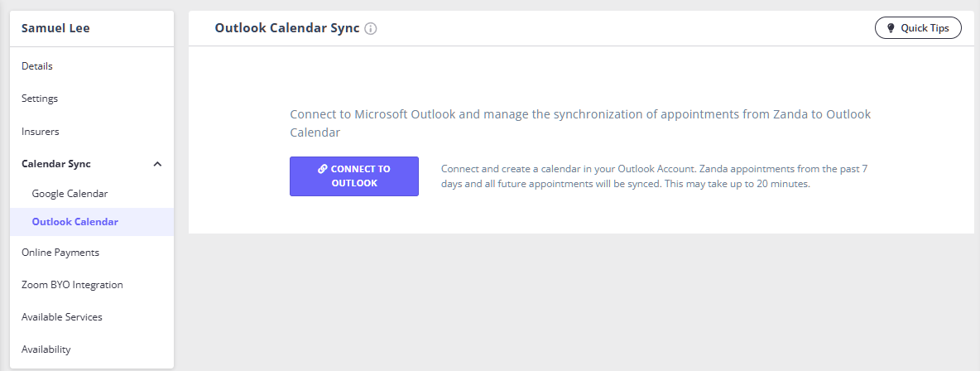Click the Calendar Sync menu label
Screen dimensions: 980x371
(56, 164)
